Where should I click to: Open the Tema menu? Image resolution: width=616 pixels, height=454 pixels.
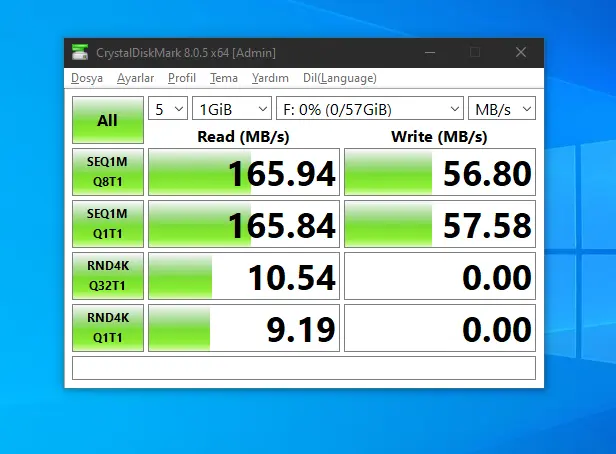pyautogui.click(x=224, y=78)
